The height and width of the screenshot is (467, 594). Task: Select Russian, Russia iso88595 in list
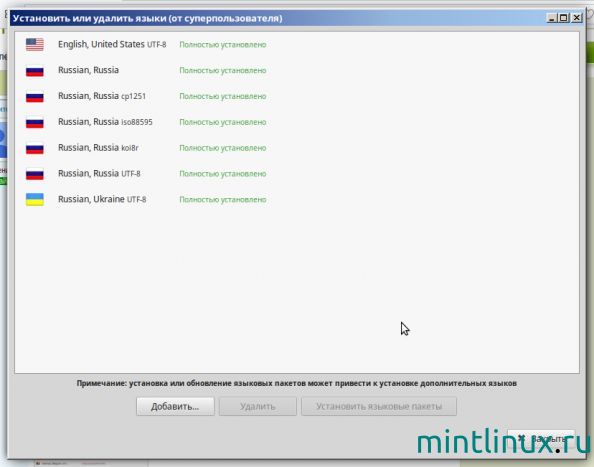pyautogui.click(x=297, y=122)
